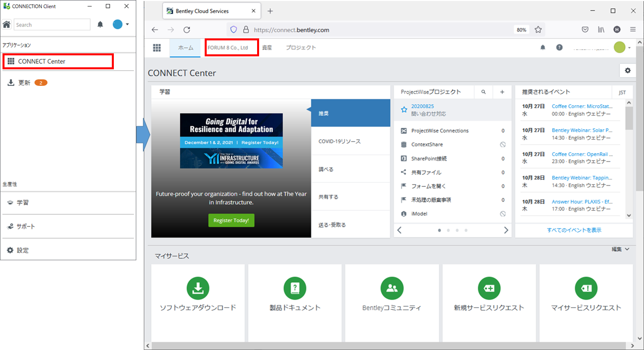Open Pocket save icon in browser toolbar
Screen dimensions: 644x350
[x=585, y=30]
